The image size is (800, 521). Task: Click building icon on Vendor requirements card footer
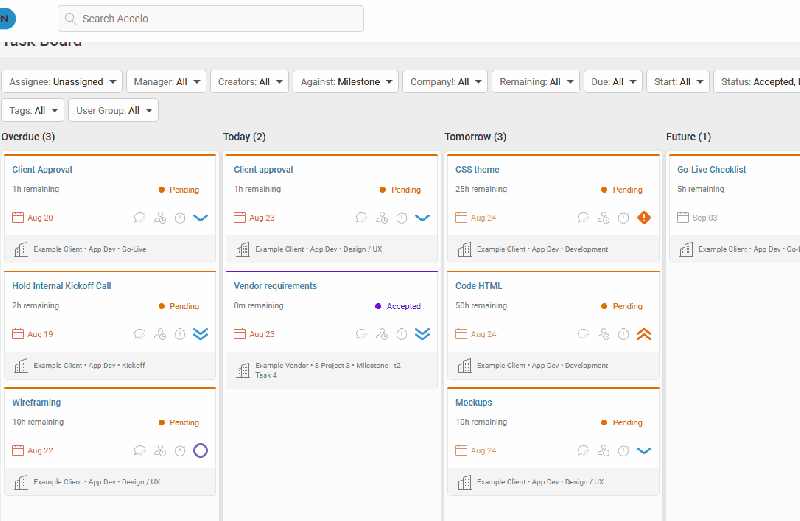[x=243, y=370]
